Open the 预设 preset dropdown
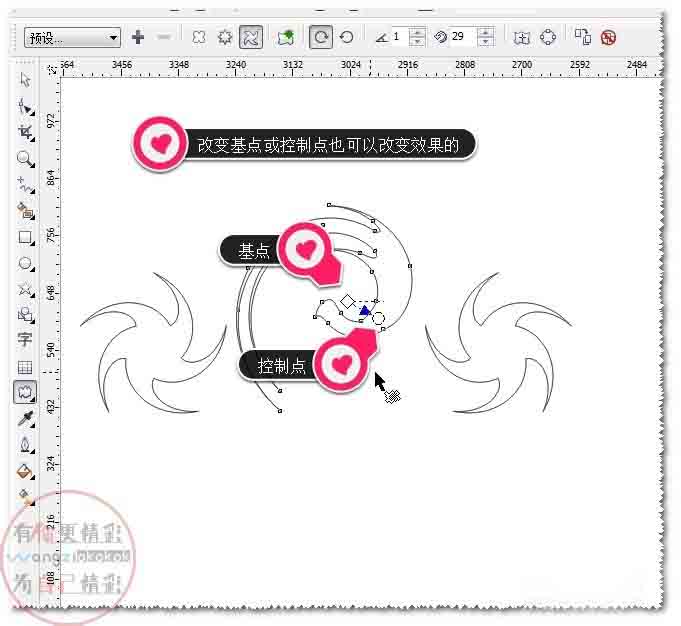The image size is (681, 626). (x=72, y=38)
